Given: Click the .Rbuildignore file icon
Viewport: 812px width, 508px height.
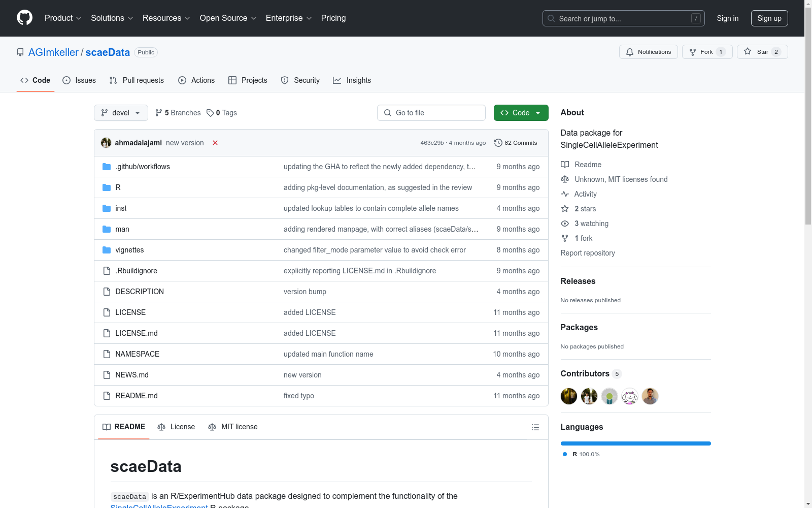Looking at the screenshot, I should tap(107, 271).
